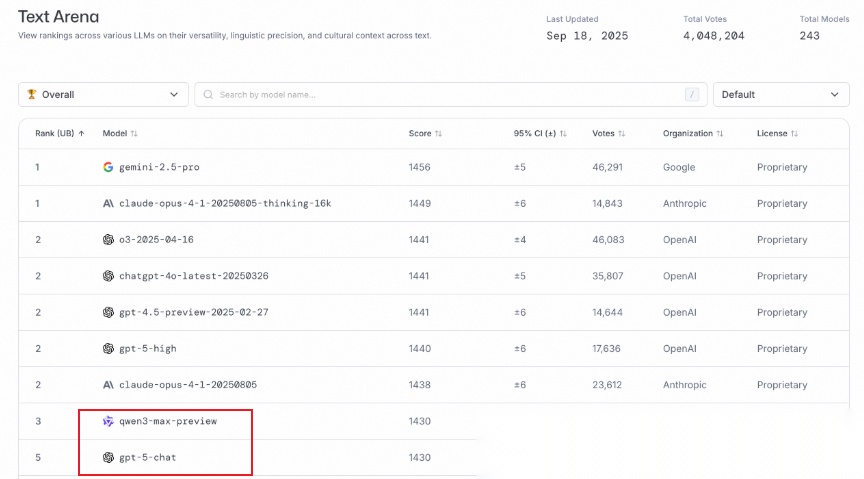Click sort arrows next to Organization header
Screen dimensions: 864x479
[720, 133]
